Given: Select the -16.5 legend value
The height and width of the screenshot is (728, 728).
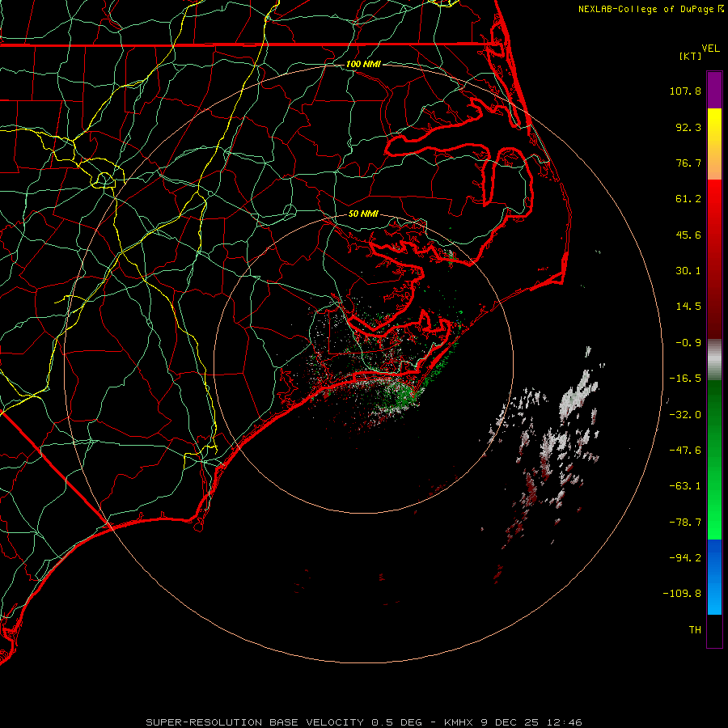Looking at the screenshot, I should pyautogui.click(x=685, y=379).
